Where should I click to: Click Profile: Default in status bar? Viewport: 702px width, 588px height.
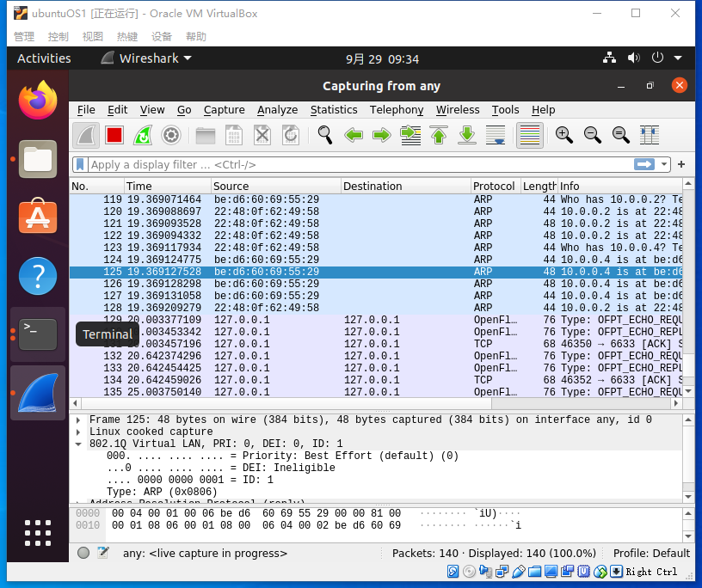point(651,553)
